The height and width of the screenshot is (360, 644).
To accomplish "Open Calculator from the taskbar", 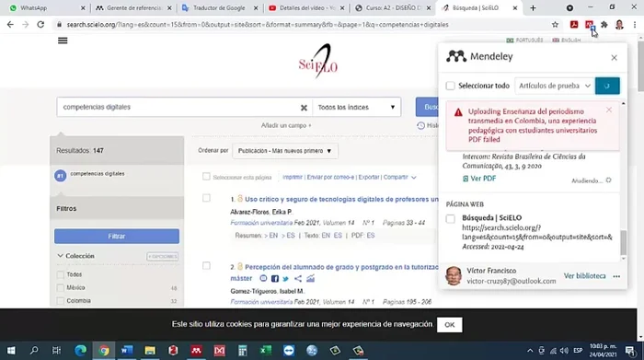I will tap(242, 351).
